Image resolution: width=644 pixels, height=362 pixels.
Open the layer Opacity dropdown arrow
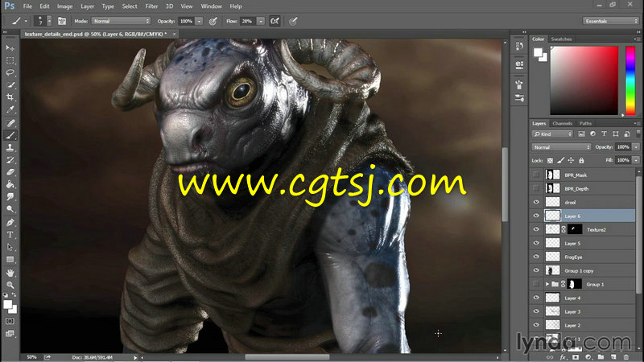tap(636, 147)
